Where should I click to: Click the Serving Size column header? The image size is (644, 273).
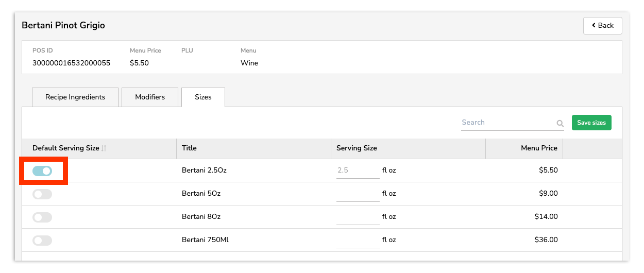click(357, 148)
